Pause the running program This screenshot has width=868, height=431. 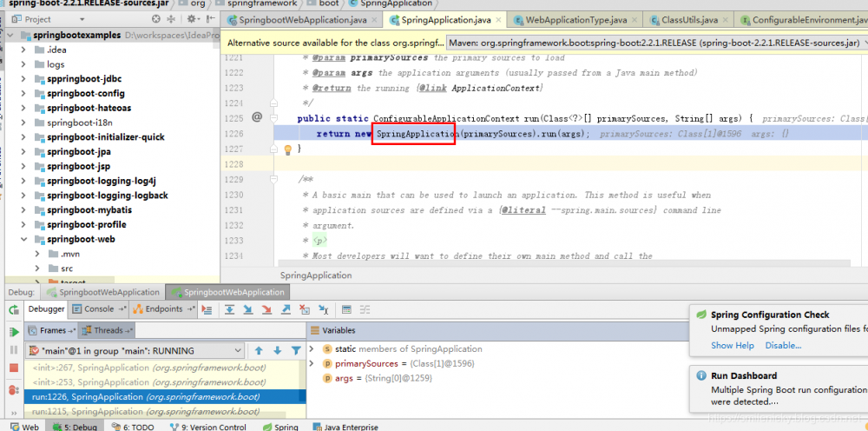pyautogui.click(x=14, y=350)
